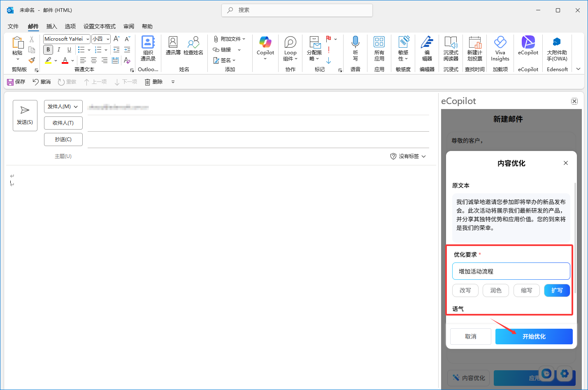
Task: Toggle Bold formatting
Action: 48,50
